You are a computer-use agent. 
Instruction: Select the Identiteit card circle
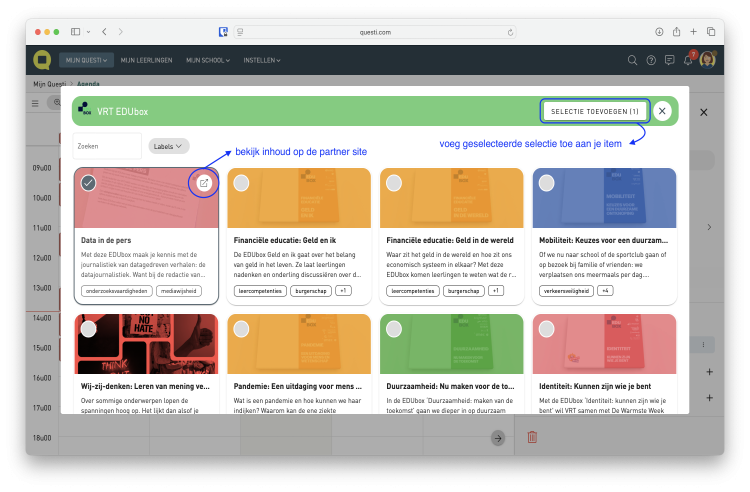[x=546, y=329]
